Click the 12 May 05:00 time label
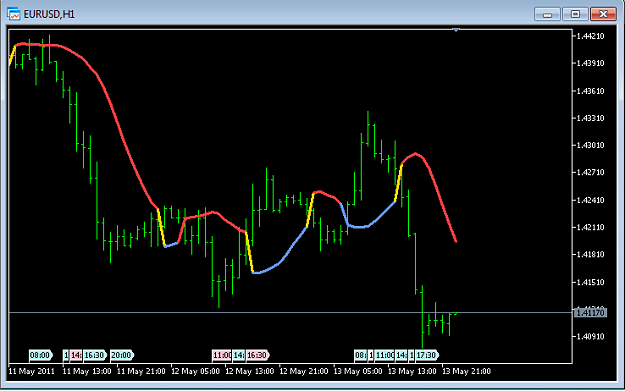 pyautogui.click(x=195, y=371)
